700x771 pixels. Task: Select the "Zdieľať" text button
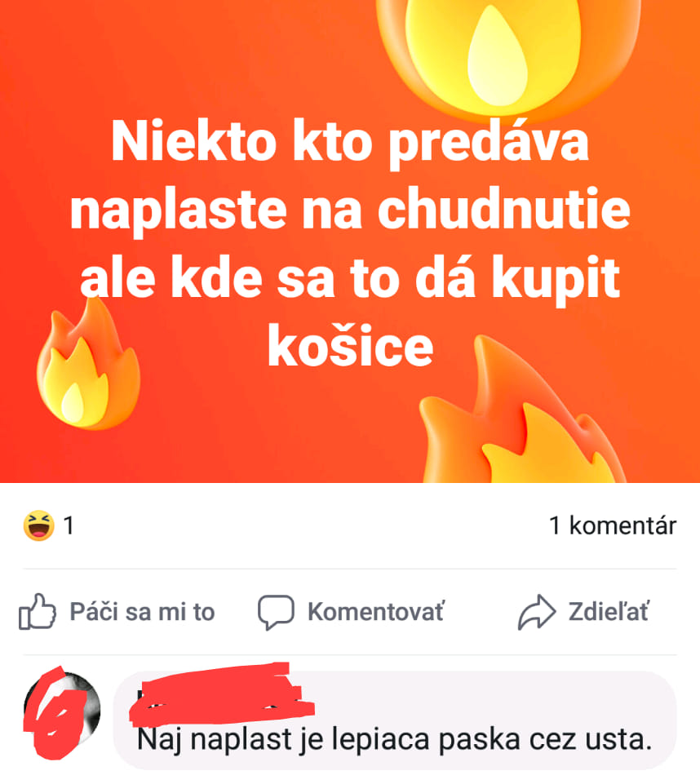click(609, 612)
